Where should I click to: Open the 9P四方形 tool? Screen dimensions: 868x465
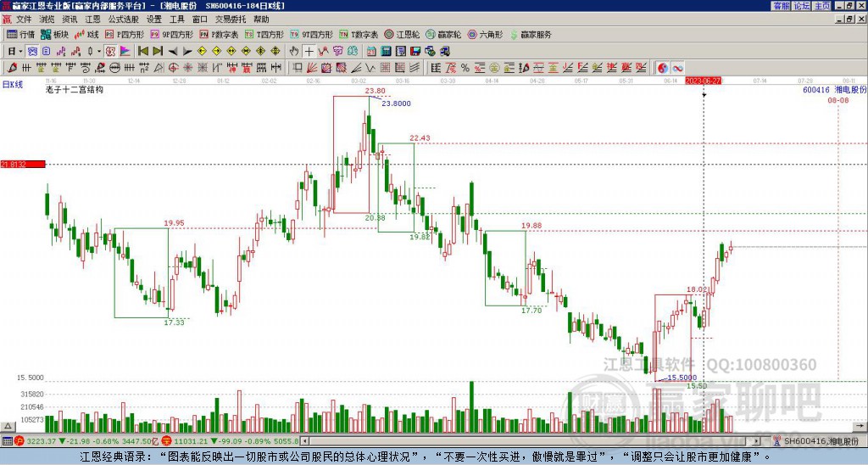[x=171, y=34]
